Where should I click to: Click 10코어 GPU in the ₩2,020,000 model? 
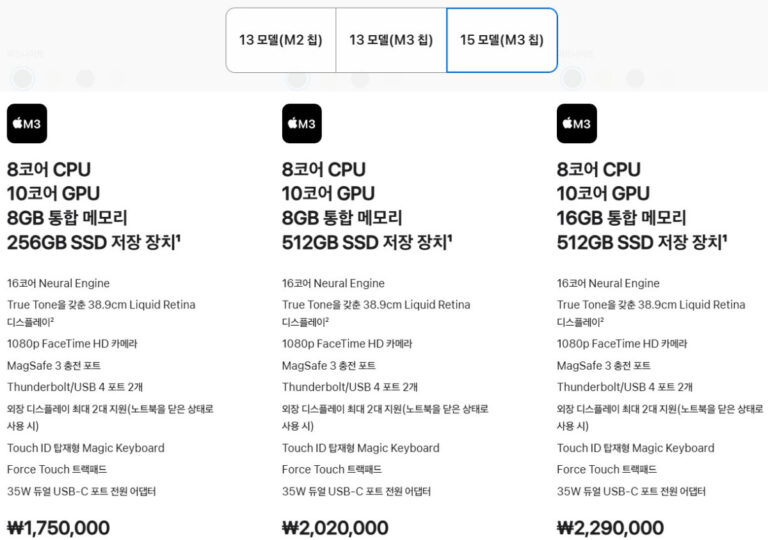pos(328,194)
